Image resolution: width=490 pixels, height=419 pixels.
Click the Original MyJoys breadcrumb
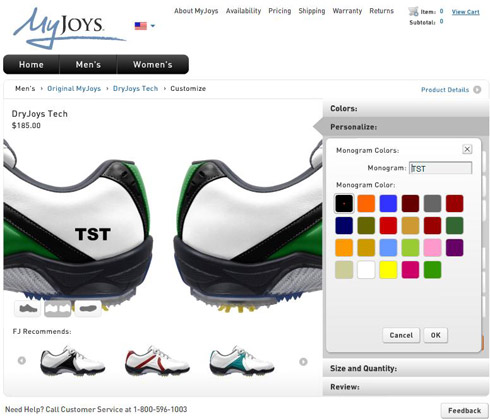tap(74, 89)
